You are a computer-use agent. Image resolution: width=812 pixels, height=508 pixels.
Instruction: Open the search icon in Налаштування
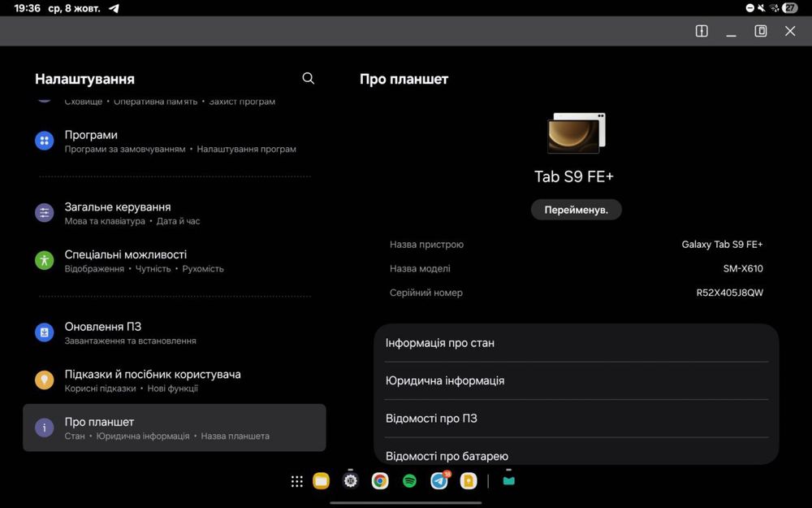tap(308, 78)
